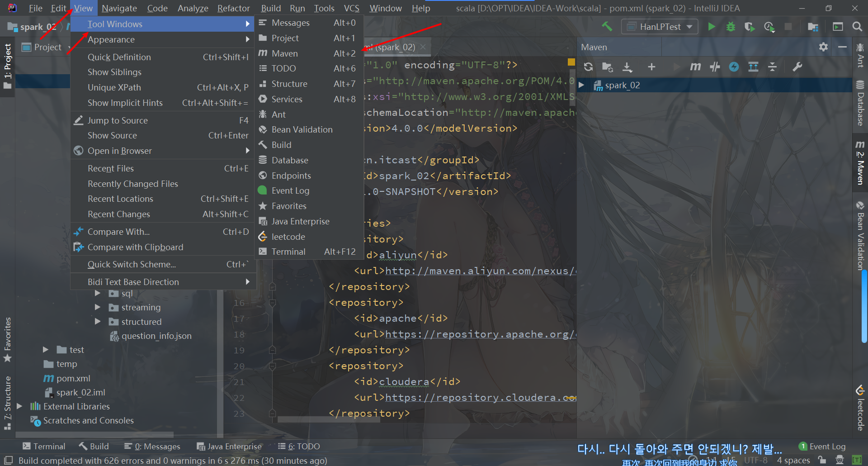Choose Quick Definition from the View menu
This screenshot has width=868, height=466.
pos(163,57)
